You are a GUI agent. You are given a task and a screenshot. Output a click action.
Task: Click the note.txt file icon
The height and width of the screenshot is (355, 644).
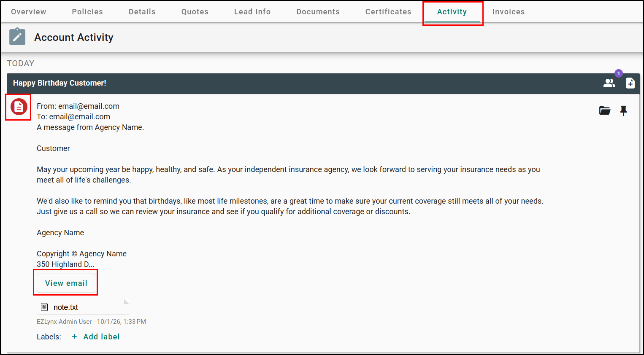coord(44,307)
